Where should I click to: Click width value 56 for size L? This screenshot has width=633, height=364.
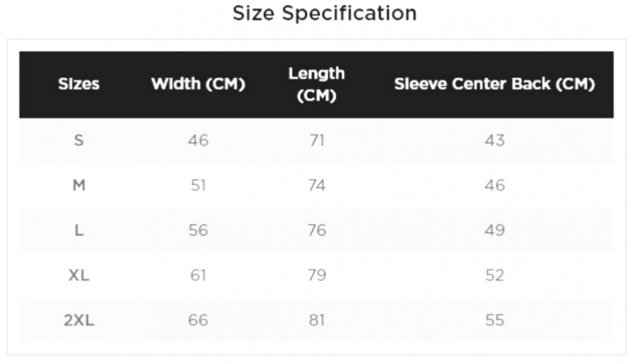[198, 230]
